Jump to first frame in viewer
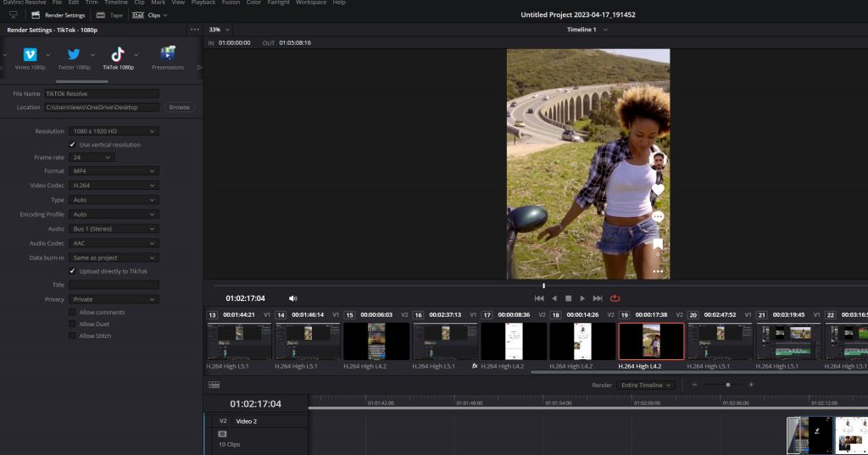The image size is (868, 455). (538, 298)
